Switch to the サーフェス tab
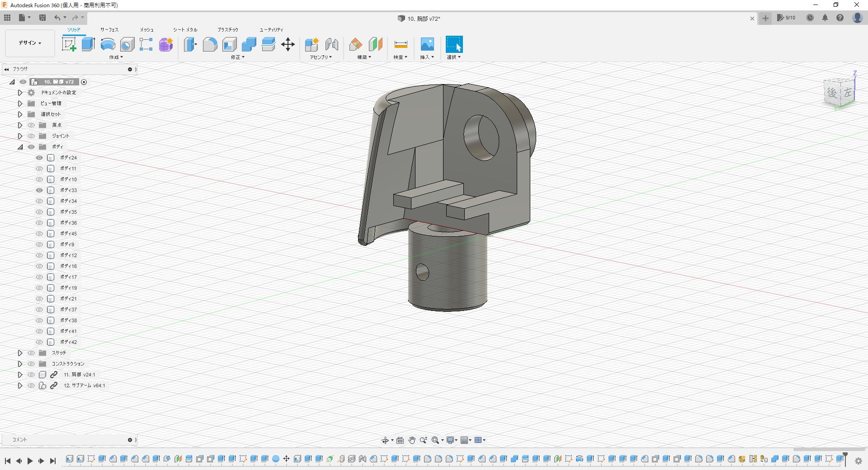868x470 pixels. (109, 30)
